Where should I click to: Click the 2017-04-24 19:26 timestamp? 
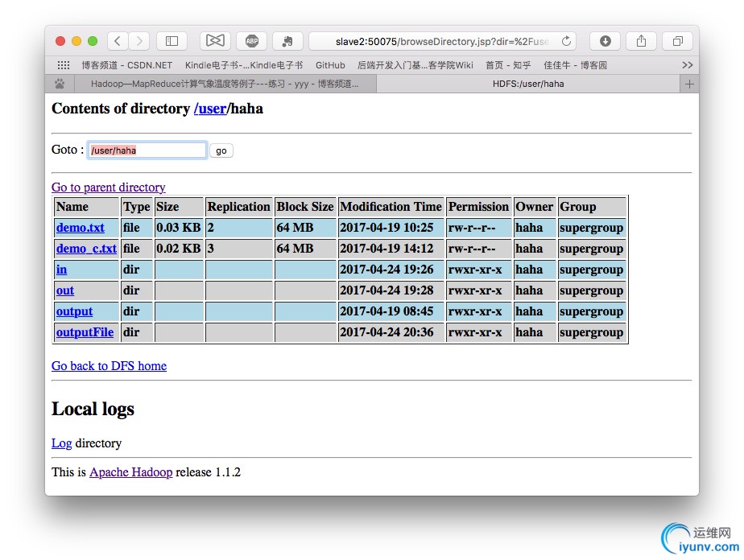point(386,270)
